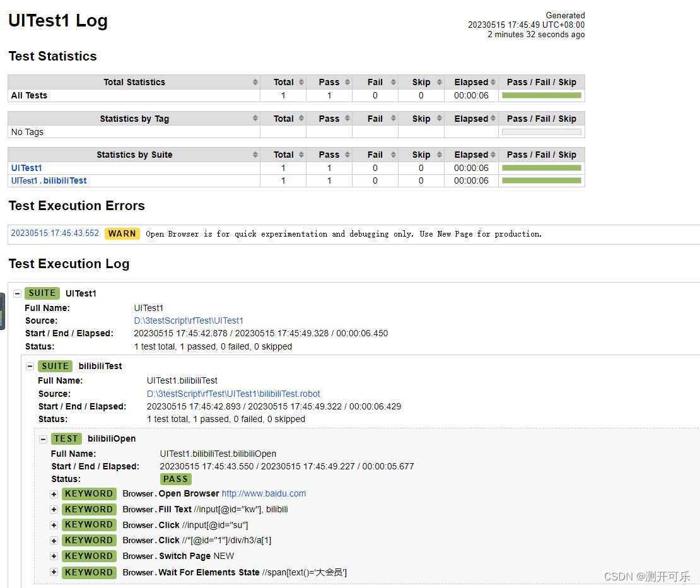Expand the Switch Page NEW keyword
Screen dimensions: 700x588
point(54,556)
